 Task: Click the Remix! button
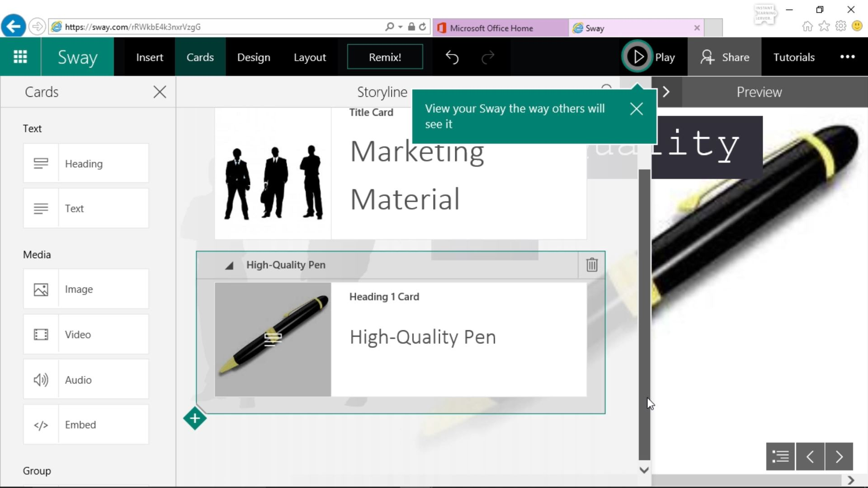[x=385, y=56]
